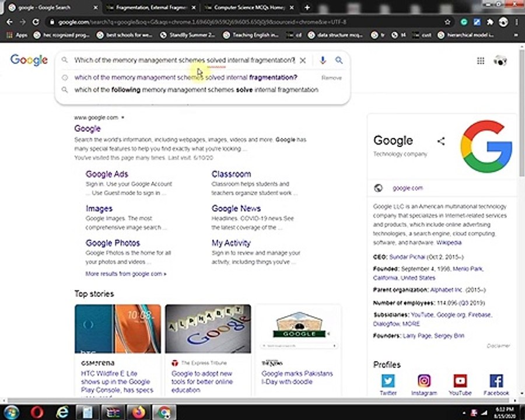Remove the search history suggestion
The width and height of the screenshot is (525, 420).
331,78
